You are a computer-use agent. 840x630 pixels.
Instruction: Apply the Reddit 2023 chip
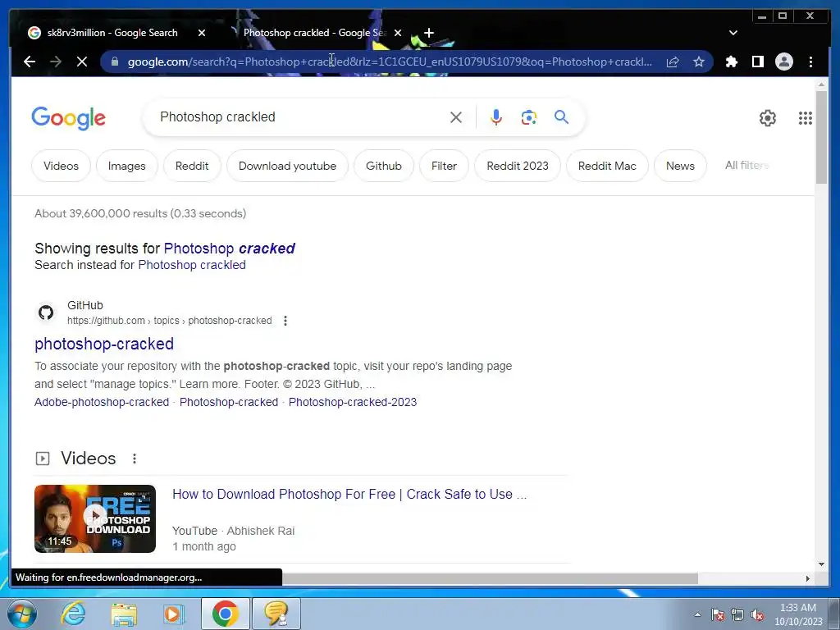point(518,166)
